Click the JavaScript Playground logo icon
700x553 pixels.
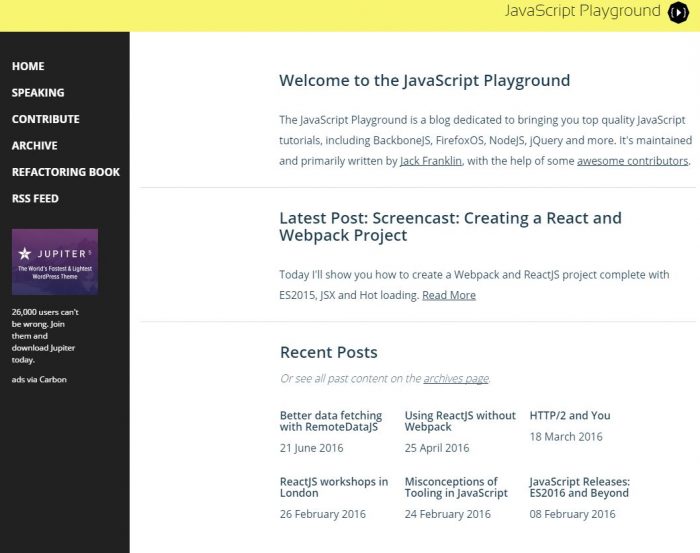tap(677, 12)
